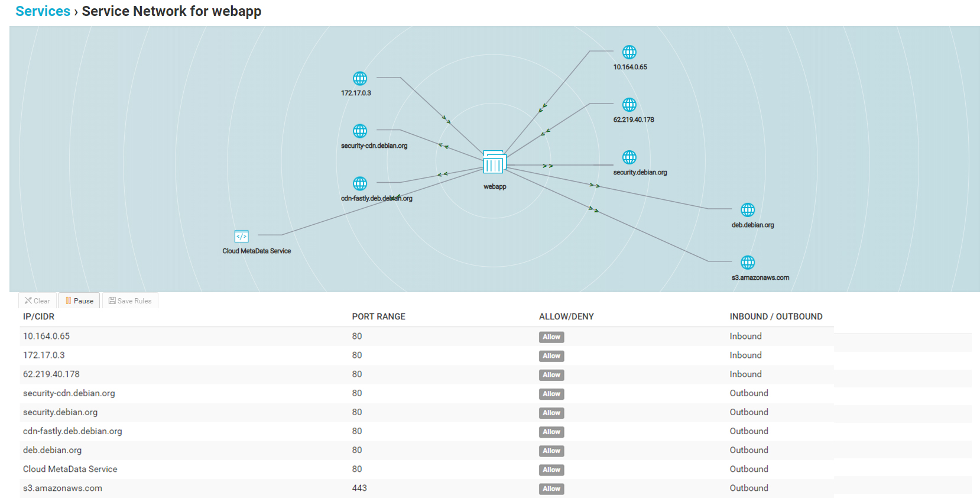Toggle Allow badge for security-cdn.debian.org row

pos(551,394)
